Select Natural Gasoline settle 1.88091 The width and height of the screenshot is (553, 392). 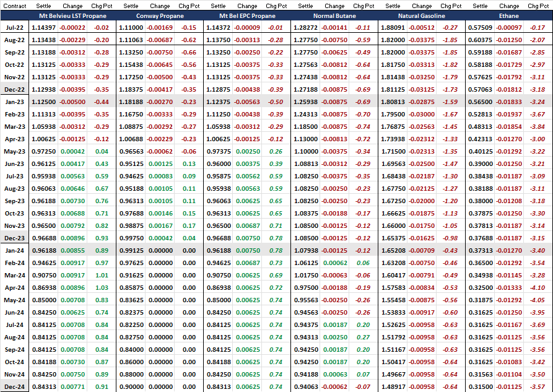393,27
